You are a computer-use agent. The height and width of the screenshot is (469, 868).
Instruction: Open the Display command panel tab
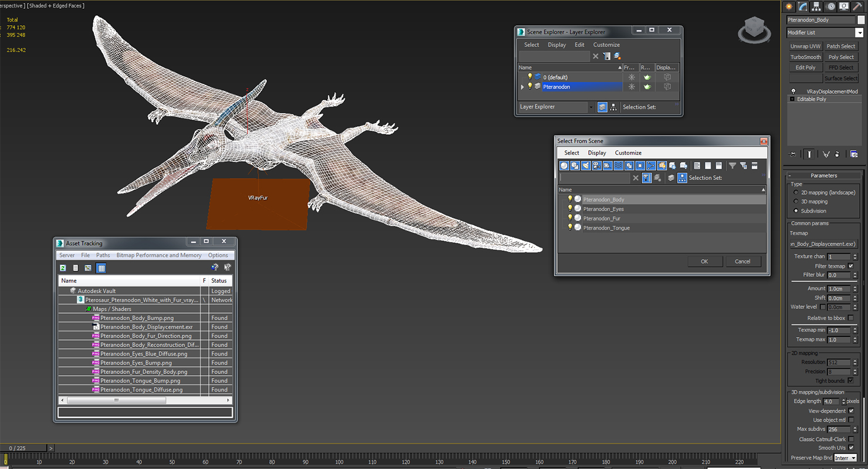click(844, 6)
